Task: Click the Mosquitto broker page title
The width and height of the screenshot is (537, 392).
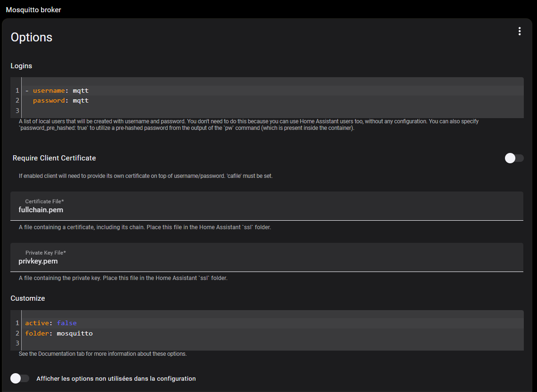Action: point(33,9)
